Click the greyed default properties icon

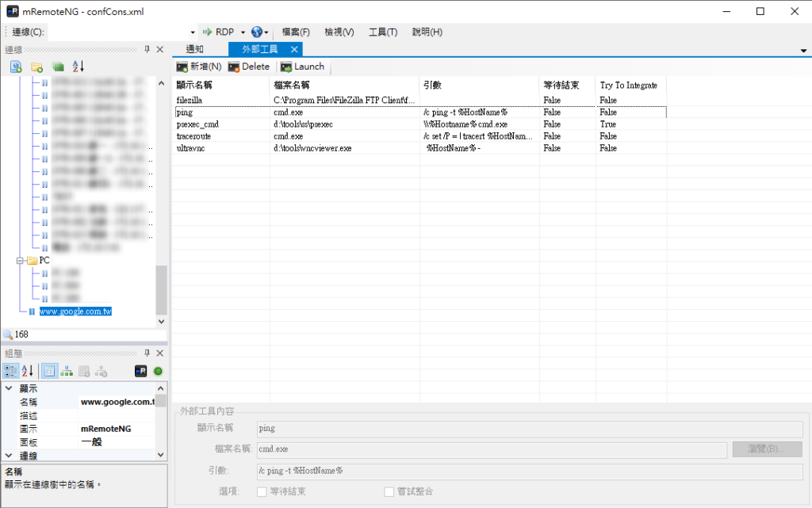[x=84, y=371]
